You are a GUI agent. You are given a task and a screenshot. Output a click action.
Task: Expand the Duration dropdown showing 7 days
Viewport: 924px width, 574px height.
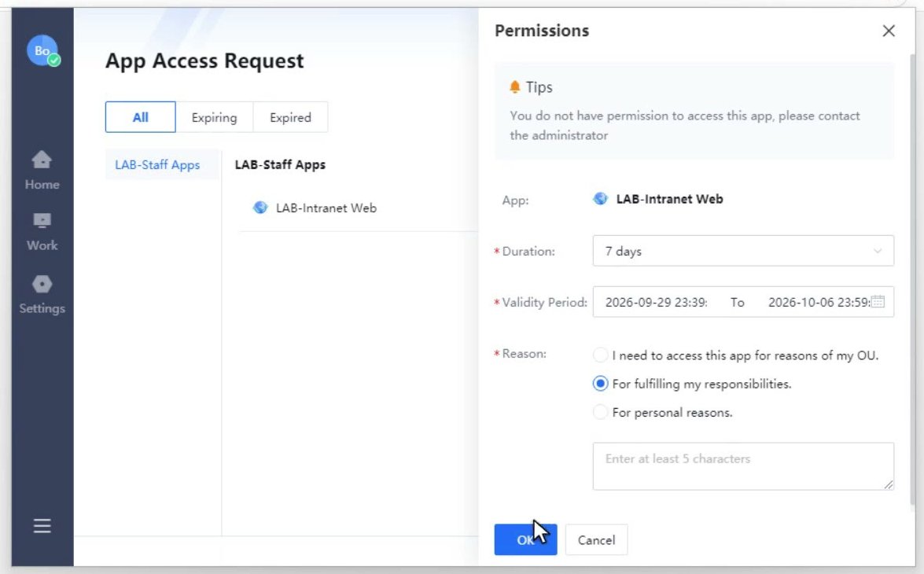tap(743, 251)
